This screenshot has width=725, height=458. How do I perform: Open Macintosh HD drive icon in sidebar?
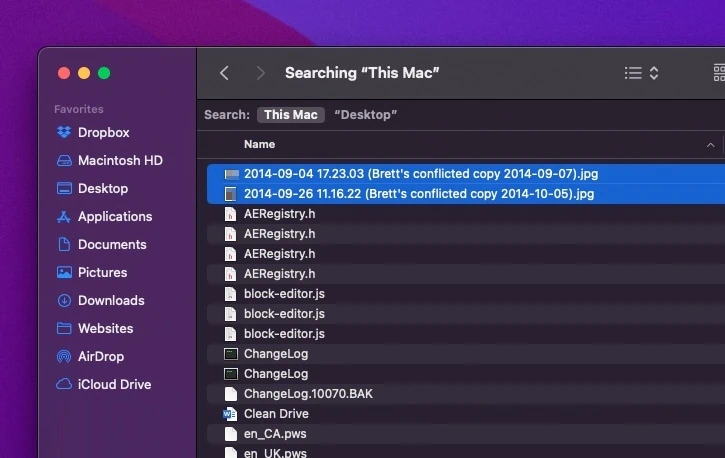(64, 161)
